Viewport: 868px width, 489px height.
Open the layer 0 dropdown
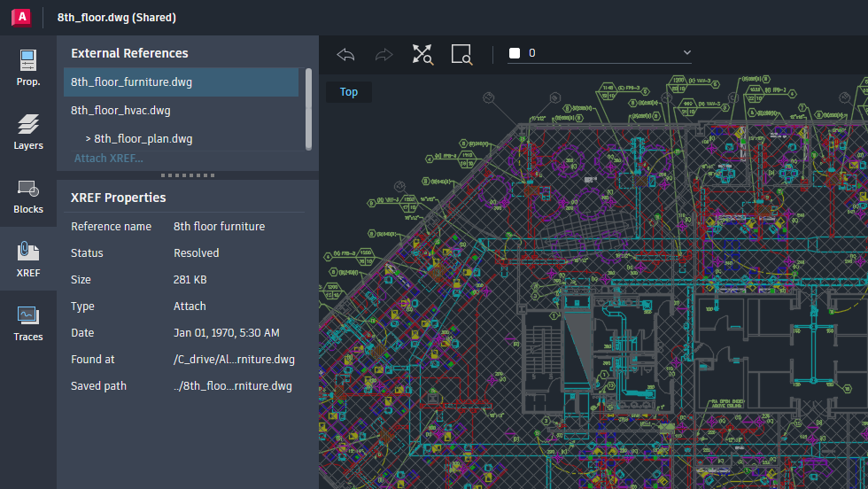[x=599, y=53]
